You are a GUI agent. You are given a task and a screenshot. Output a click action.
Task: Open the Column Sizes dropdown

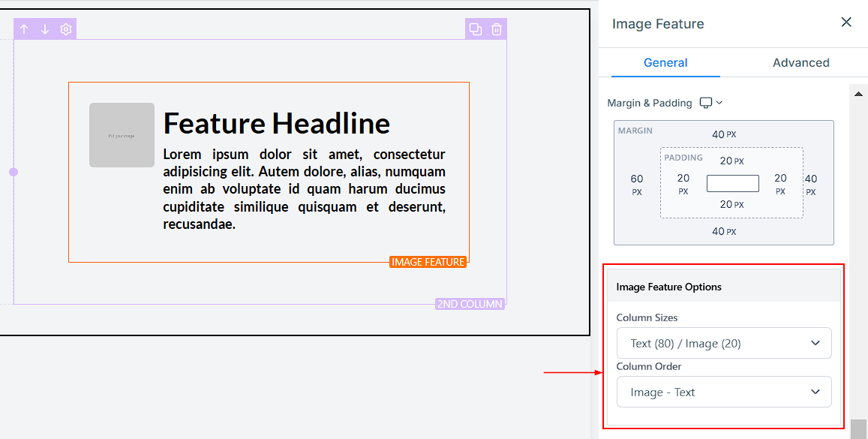723,343
